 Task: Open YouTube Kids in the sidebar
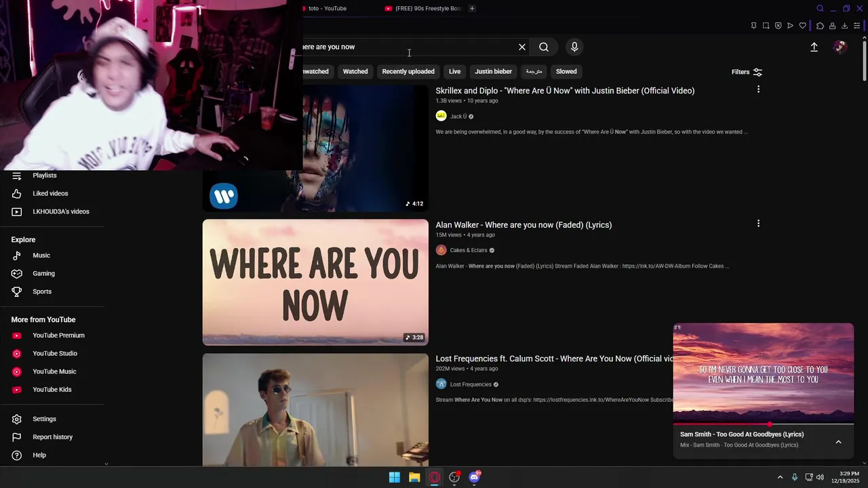[x=52, y=390]
